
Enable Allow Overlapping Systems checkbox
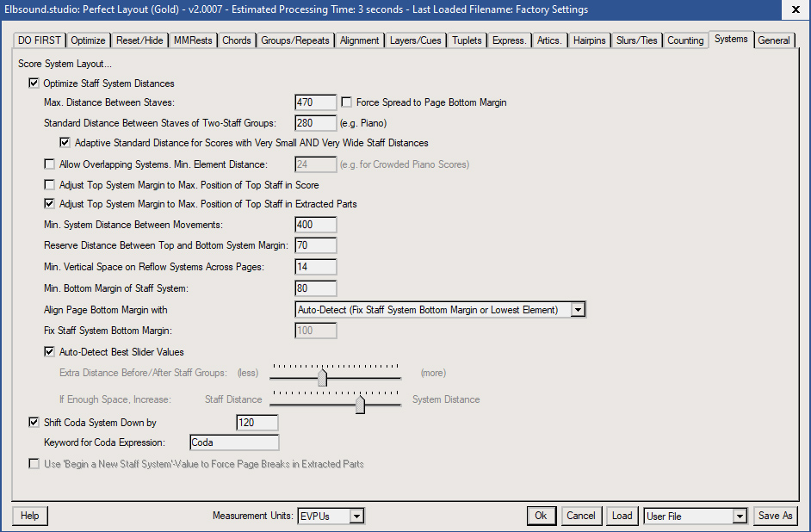coord(50,164)
